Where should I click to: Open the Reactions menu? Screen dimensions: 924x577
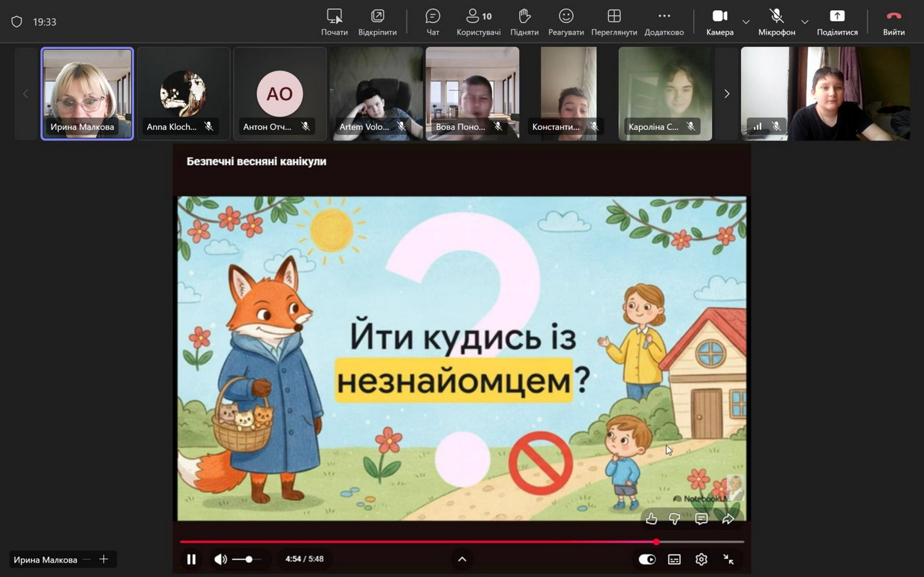point(566,22)
